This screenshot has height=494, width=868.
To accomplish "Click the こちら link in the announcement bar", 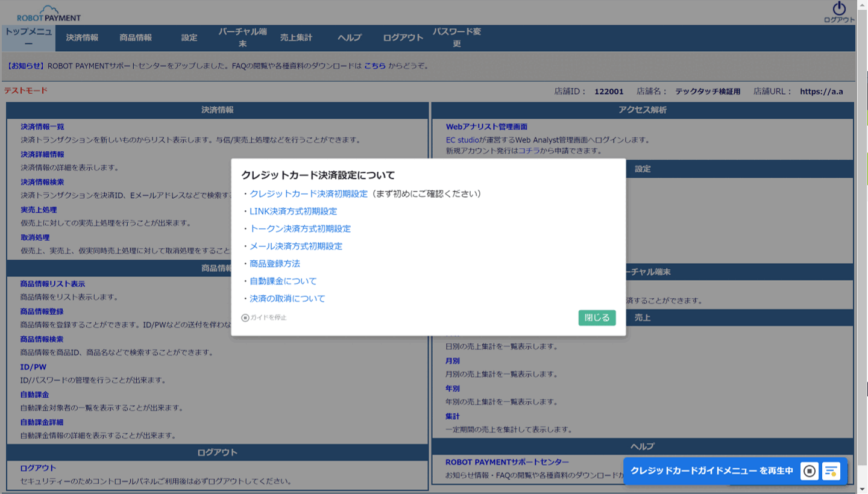I will (x=375, y=67).
